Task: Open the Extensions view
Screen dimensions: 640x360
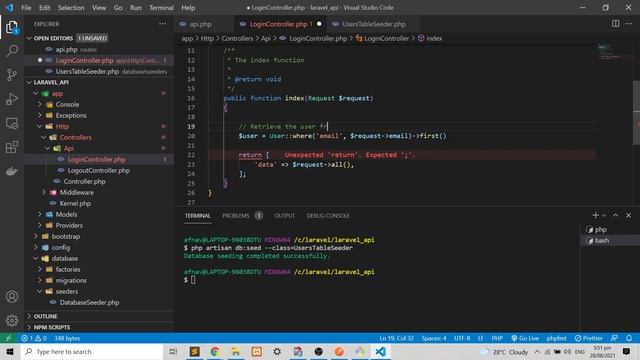Action: [12, 147]
